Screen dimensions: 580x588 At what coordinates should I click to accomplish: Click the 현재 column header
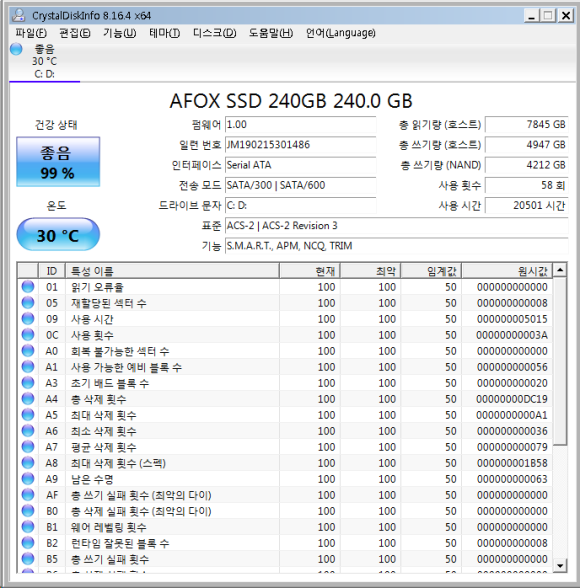[310, 271]
